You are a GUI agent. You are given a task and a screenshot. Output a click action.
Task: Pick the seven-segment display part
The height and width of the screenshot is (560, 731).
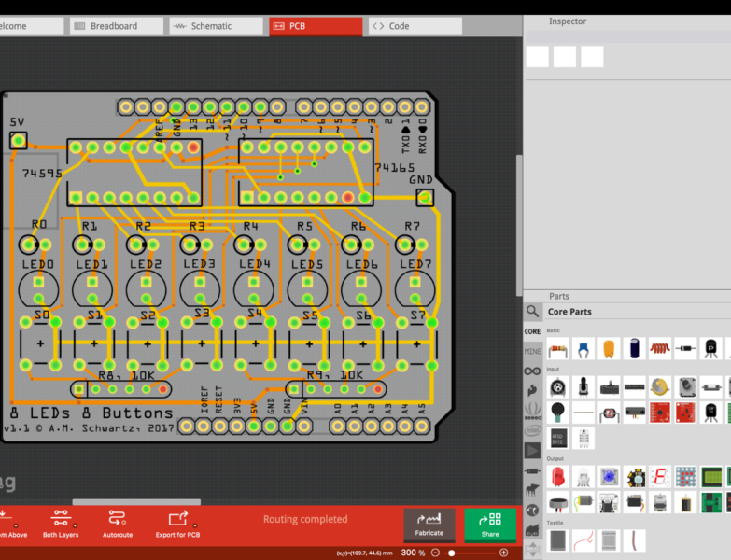[659, 477]
